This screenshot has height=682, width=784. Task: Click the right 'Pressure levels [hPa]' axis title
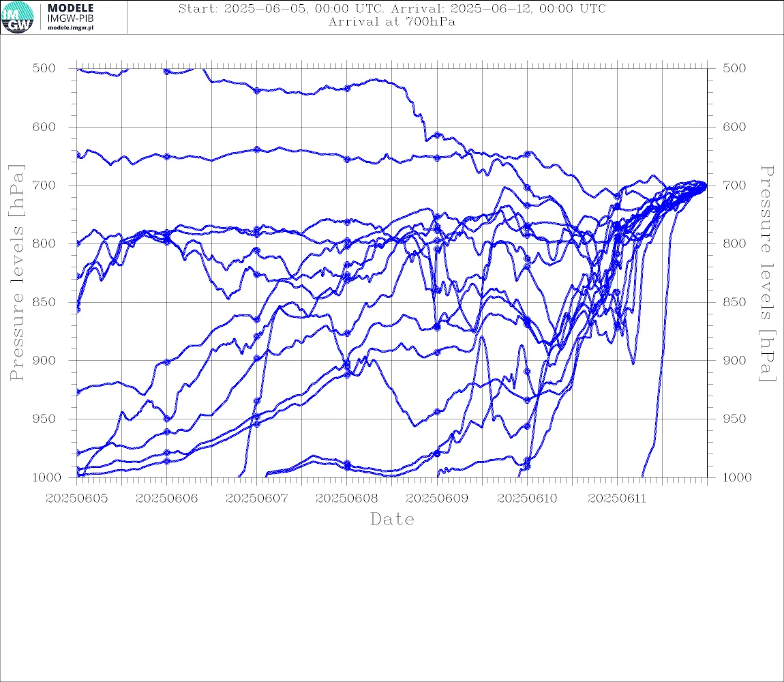pyautogui.click(x=767, y=273)
